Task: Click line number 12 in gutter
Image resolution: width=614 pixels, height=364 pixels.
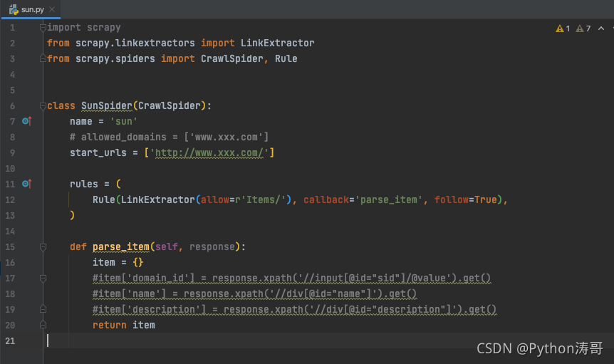Action: [x=10, y=200]
